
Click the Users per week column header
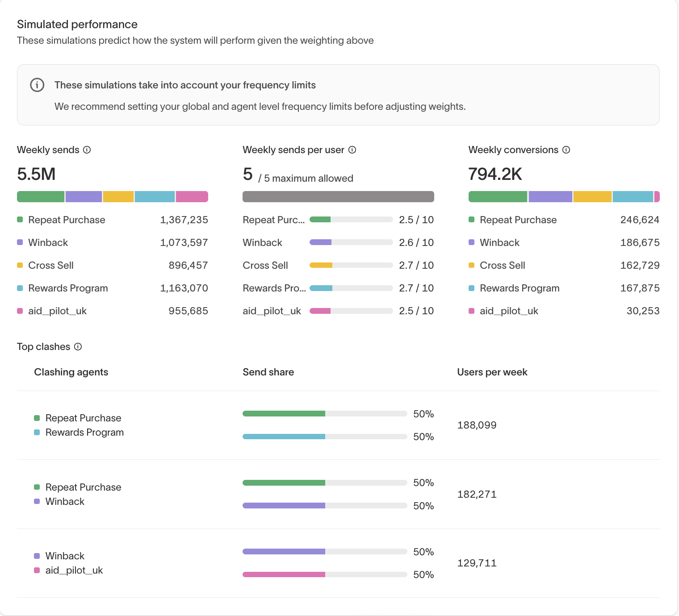click(492, 372)
